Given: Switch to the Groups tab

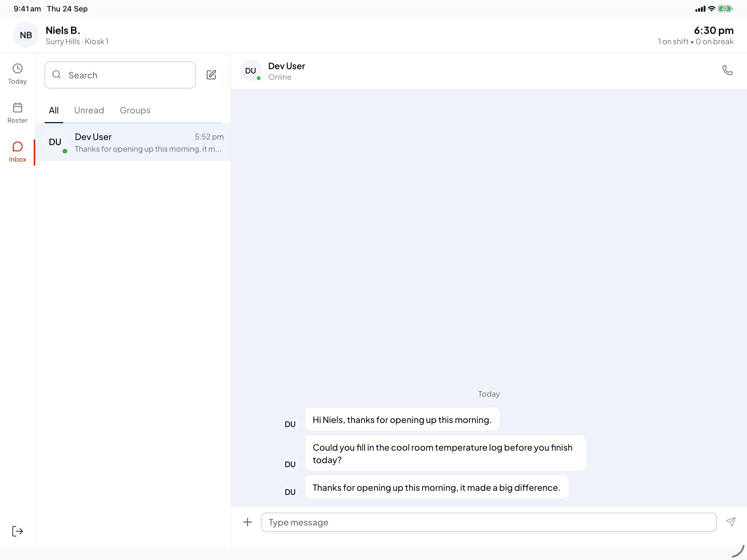Looking at the screenshot, I should click(x=135, y=110).
